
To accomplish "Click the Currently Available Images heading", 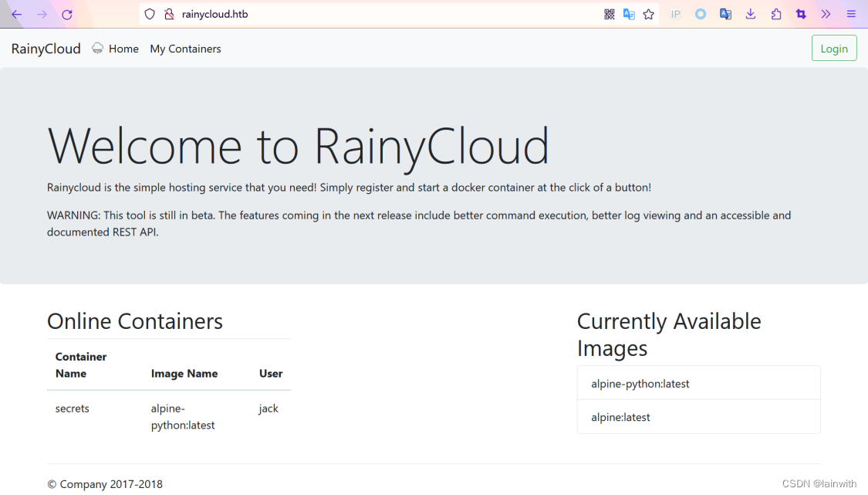I will tap(669, 335).
